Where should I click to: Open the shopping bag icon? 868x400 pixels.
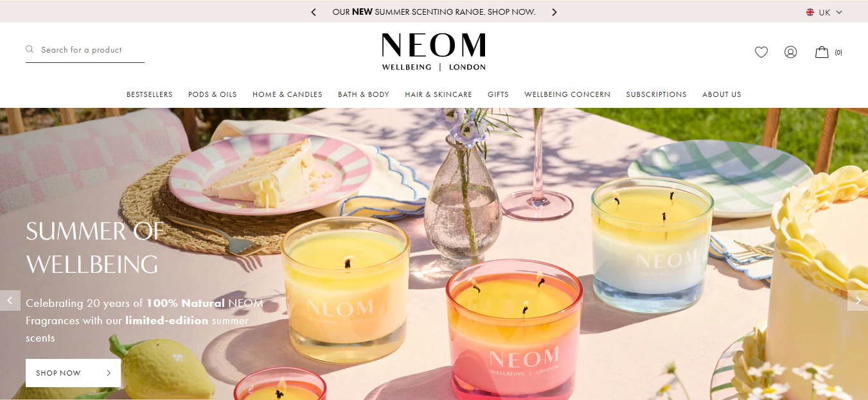[822, 52]
